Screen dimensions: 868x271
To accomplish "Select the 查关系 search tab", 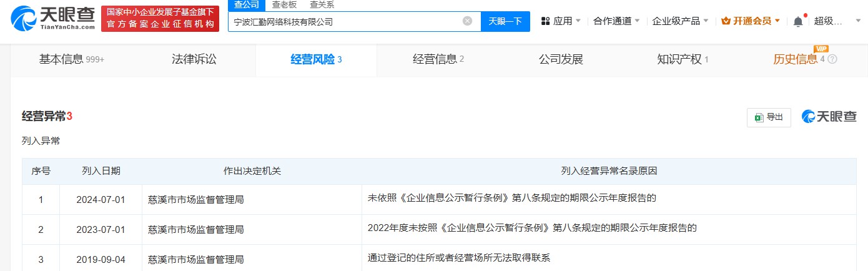I will pos(322,5).
